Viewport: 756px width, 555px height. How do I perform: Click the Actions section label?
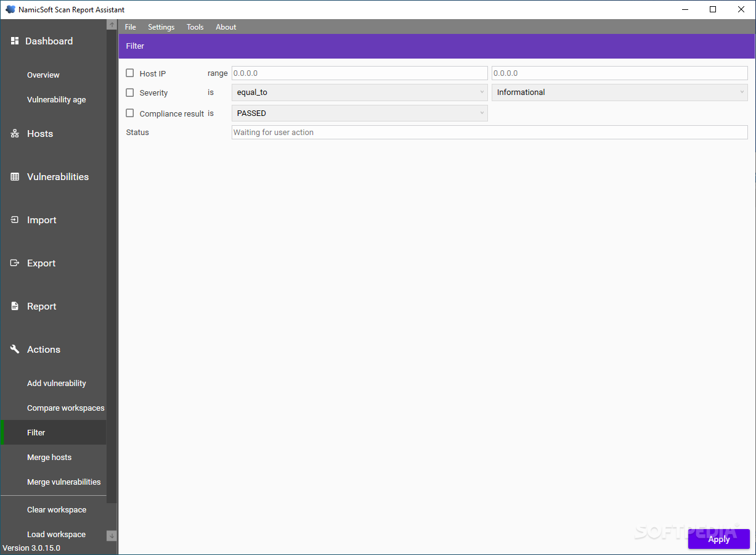coord(44,350)
